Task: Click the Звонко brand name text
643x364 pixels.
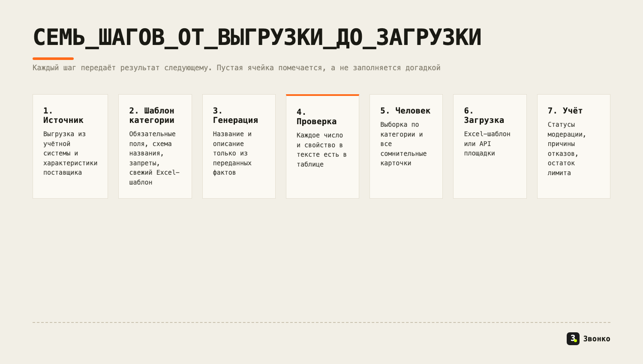Action: click(x=597, y=339)
